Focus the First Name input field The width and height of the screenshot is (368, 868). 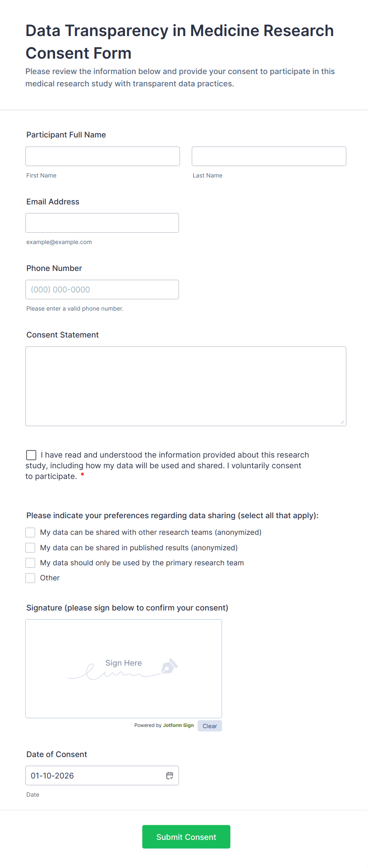(102, 156)
